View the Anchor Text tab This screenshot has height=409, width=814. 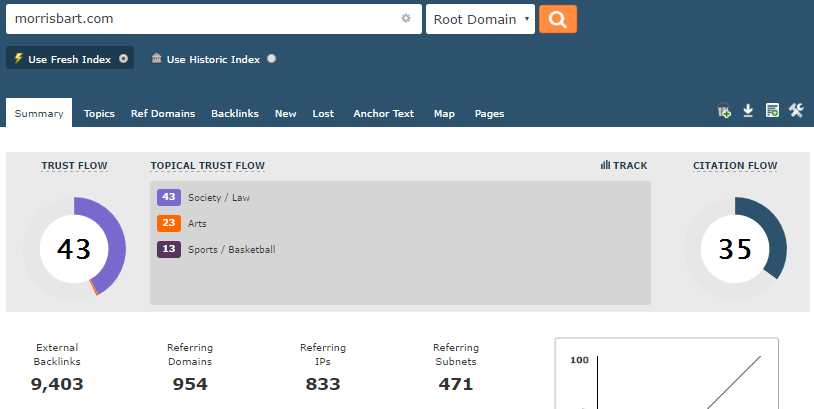pos(384,113)
